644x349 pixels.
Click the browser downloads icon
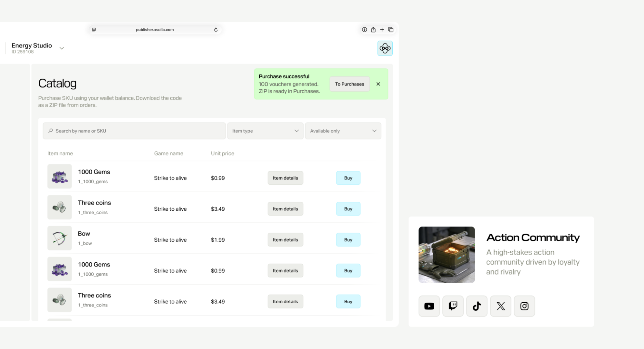pos(364,30)
